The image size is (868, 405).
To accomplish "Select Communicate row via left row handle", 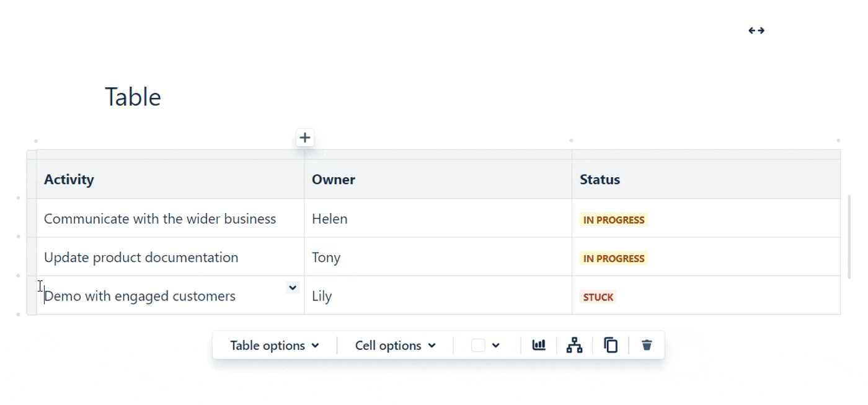I will tap(32, 218).
